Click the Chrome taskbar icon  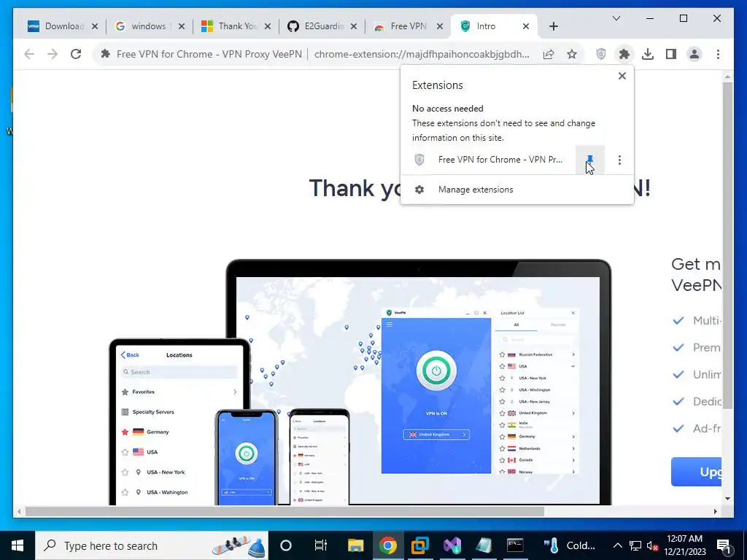click(388, 545)
